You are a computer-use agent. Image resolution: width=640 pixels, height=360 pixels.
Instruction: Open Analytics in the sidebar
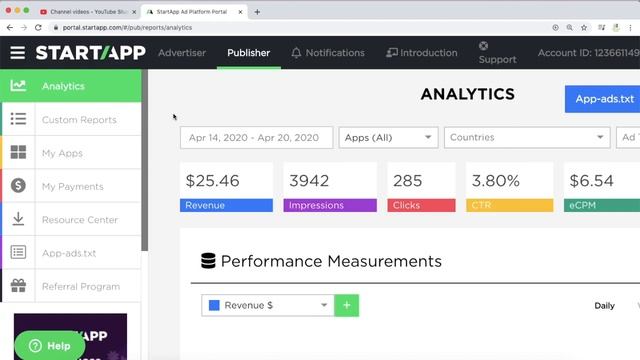tap(71, 86)
